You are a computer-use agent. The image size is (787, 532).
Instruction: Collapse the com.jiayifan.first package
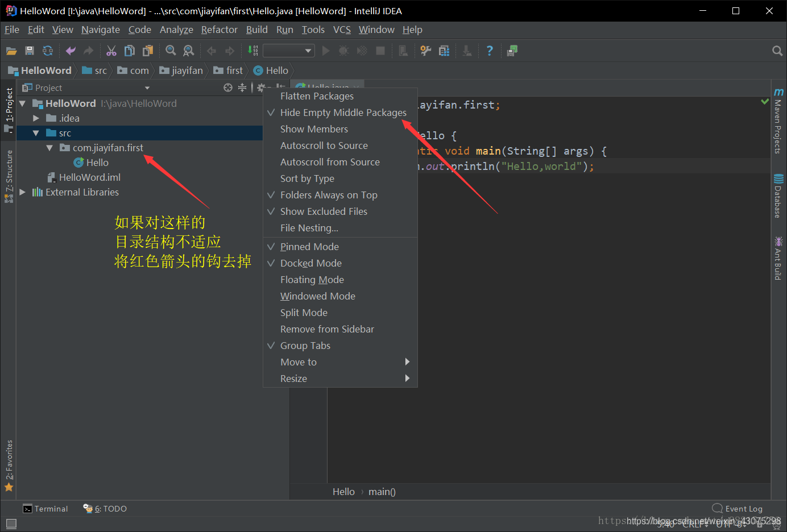pyautogui.click(x=49, y=148)
